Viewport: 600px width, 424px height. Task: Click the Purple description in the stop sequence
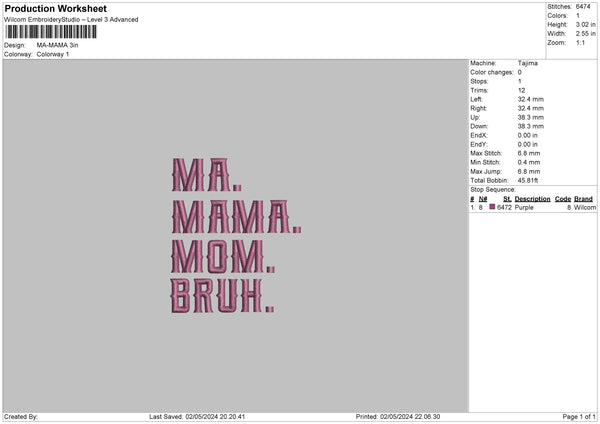(524, 207)
